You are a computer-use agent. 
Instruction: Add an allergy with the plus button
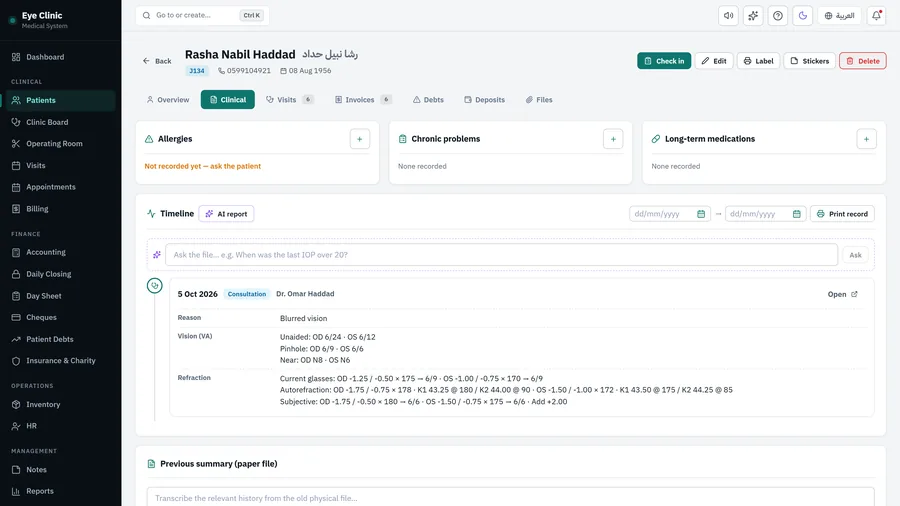pyautogui.click(x=360, y=139)
